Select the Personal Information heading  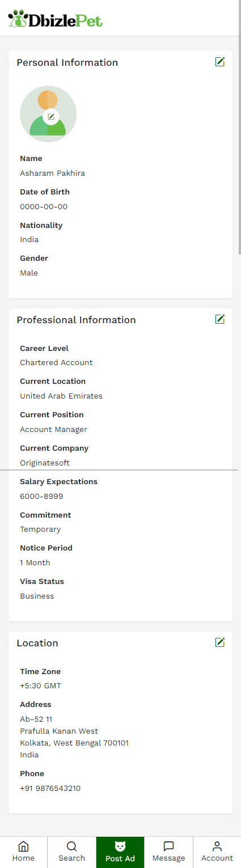pos(67,62)
